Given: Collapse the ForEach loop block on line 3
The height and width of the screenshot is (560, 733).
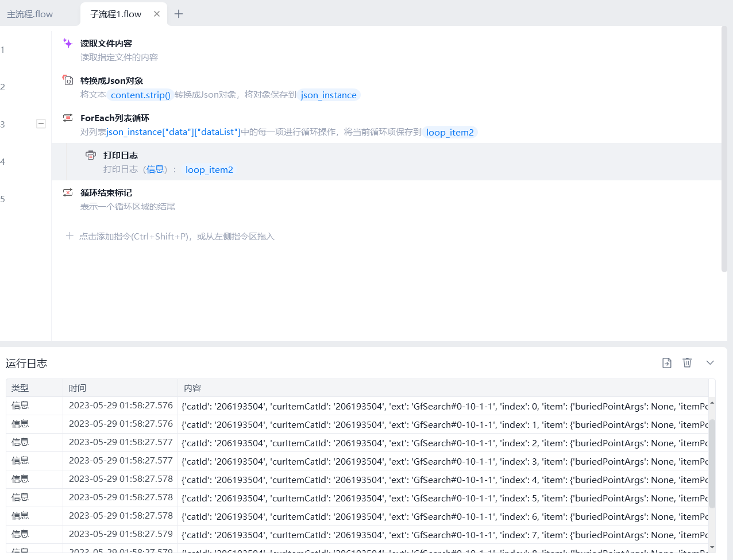Looking at the screenshot, I should click(x=41, y=123).
